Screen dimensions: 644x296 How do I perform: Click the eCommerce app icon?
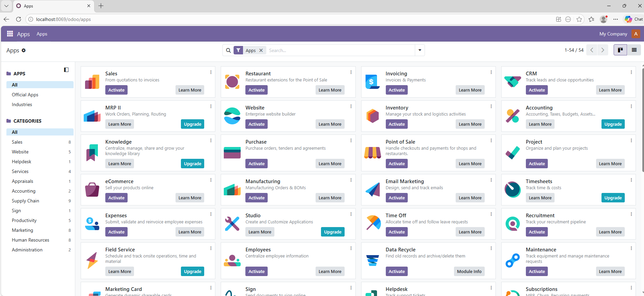[92, 190]
